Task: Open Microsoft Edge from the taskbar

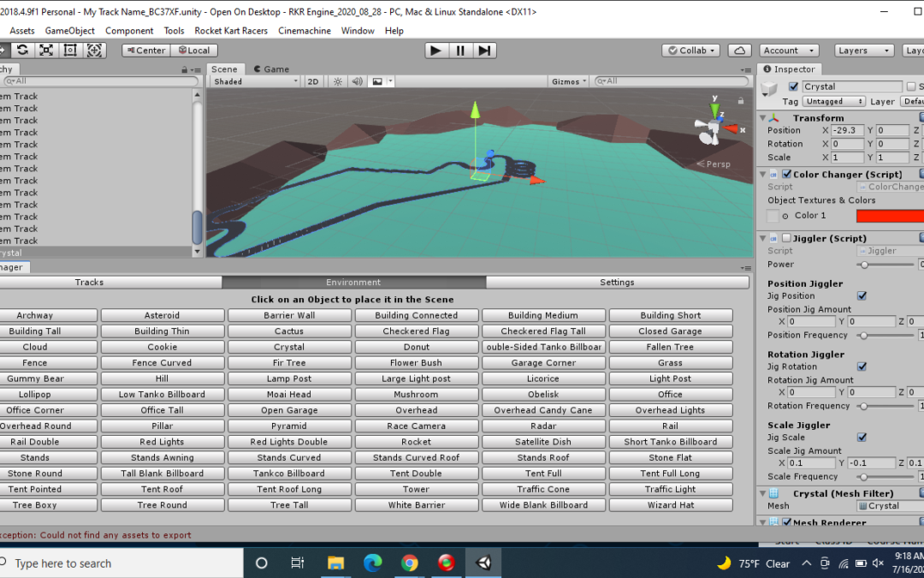Action: pyautogui.click(x=372, y=563)
